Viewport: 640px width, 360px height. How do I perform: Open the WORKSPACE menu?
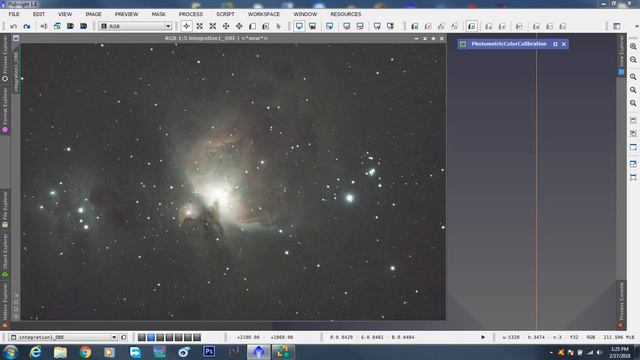click(264, 14)
